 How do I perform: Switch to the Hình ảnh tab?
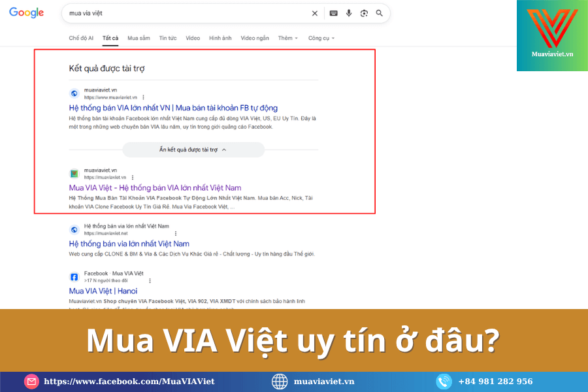coord(220,39)
